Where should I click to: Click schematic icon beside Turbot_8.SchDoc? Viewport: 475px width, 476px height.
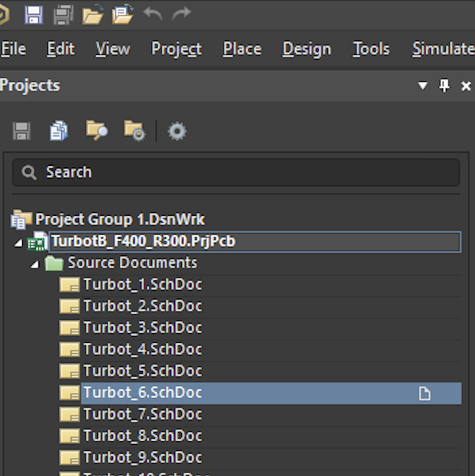point(69,436)
